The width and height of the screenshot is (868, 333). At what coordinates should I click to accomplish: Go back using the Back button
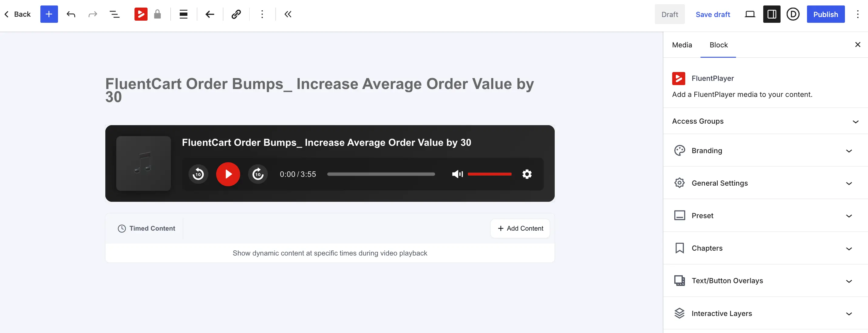point(18,14)
